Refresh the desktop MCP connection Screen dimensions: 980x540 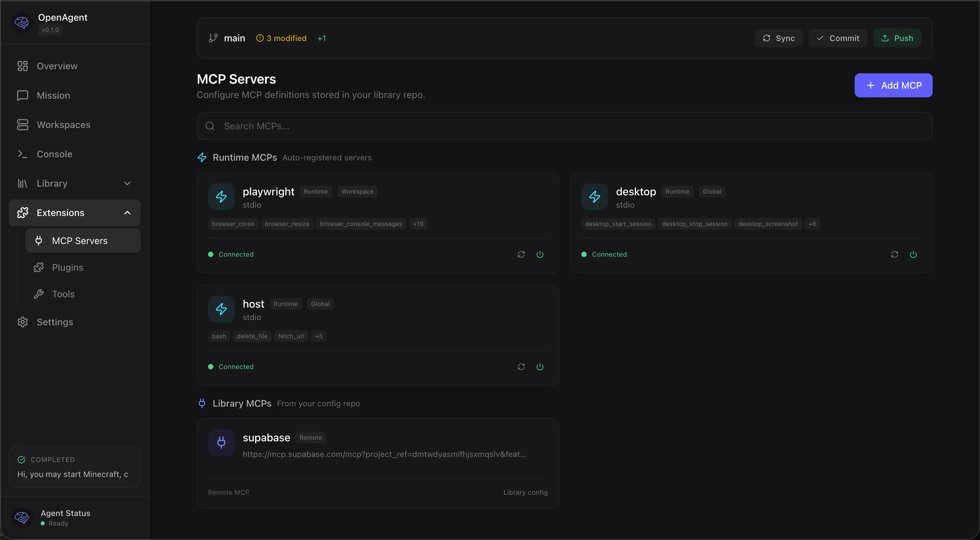pos(894,254)
